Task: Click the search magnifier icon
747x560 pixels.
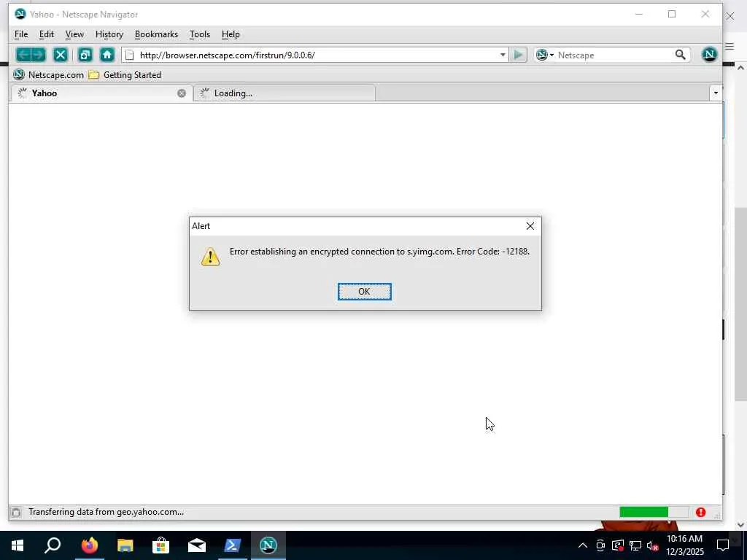Action: (x=681, y=55)
